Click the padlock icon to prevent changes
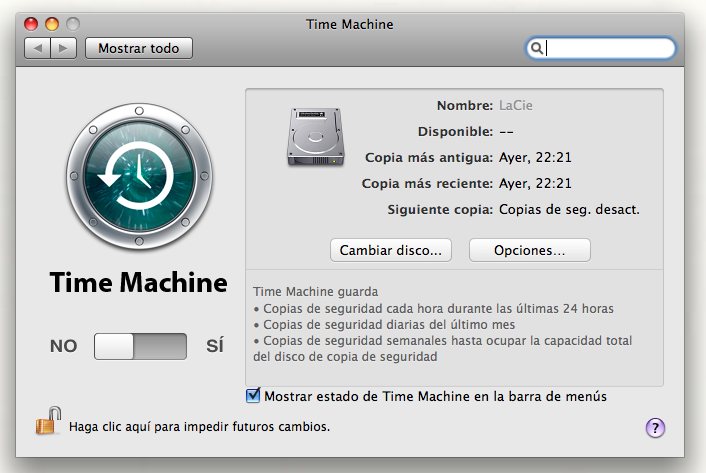706x473 pixels. point(48,421)
